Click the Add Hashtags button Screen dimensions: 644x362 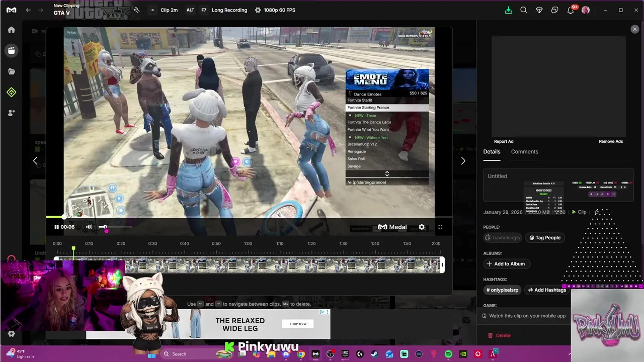tap(547, 290)
